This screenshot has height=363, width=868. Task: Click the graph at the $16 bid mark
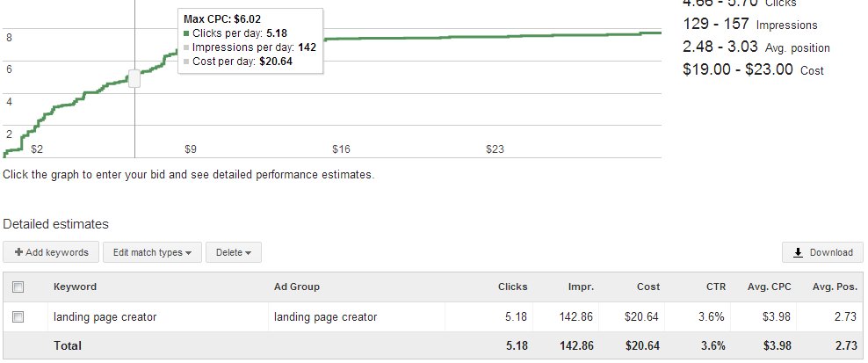341,149
